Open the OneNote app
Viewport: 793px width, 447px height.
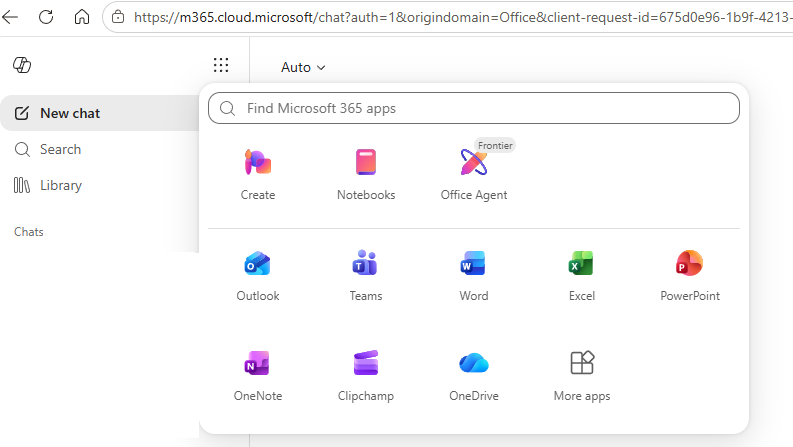click(258, 376)
